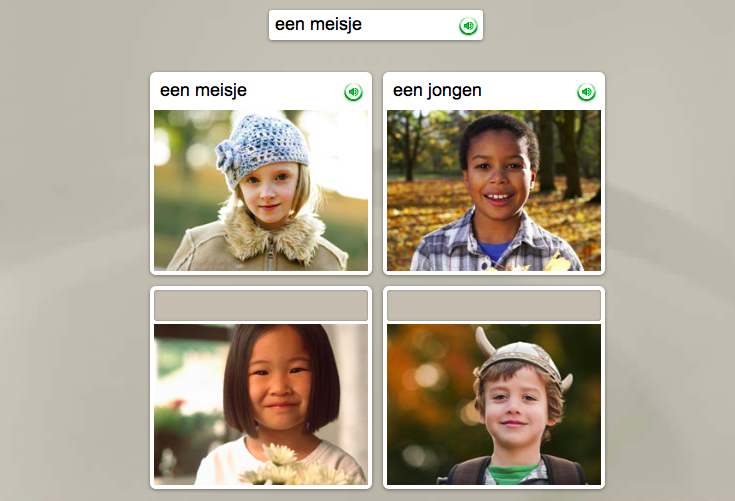735x501 pixels.
Task: Click the 'een jongen' card caption text
Action: [437, 90]
